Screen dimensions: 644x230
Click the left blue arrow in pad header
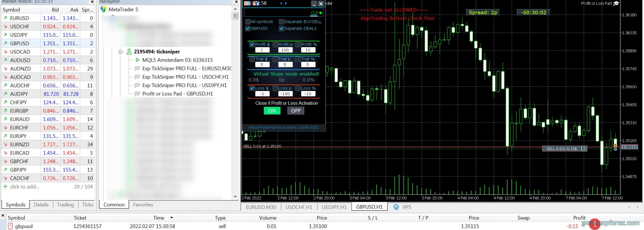[x=281, y=3]
